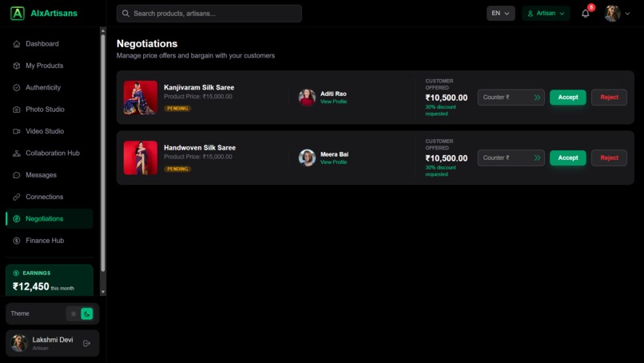Click the Connections link icon
Viewport: 644px width, 363px height.
click(x=17, y=197)
